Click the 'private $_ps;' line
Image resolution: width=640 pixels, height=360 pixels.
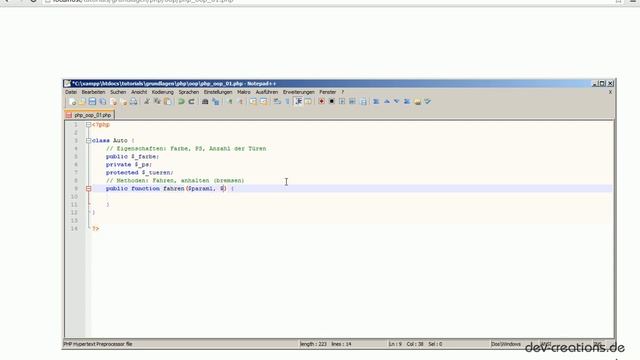click(129, 164)
